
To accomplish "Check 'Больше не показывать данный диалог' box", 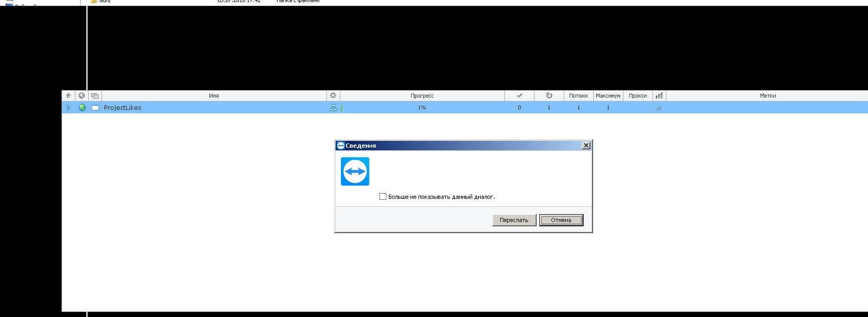I will coord(383,197).
